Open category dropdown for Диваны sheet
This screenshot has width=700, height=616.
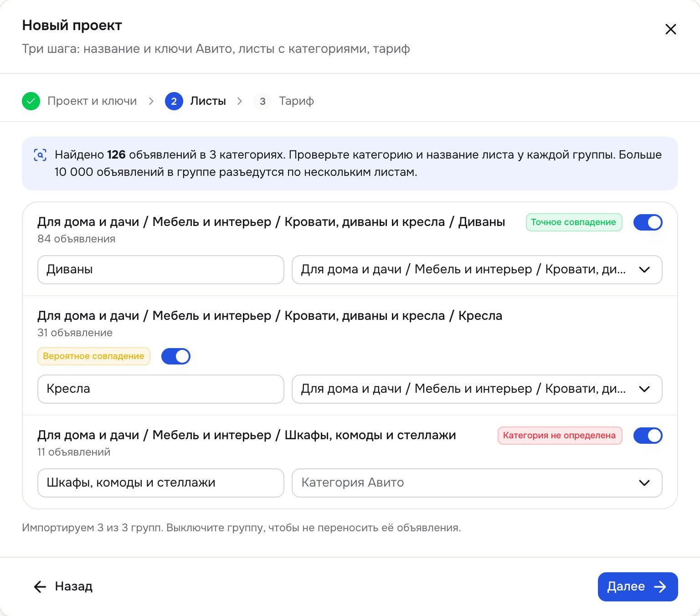(477, 270)
